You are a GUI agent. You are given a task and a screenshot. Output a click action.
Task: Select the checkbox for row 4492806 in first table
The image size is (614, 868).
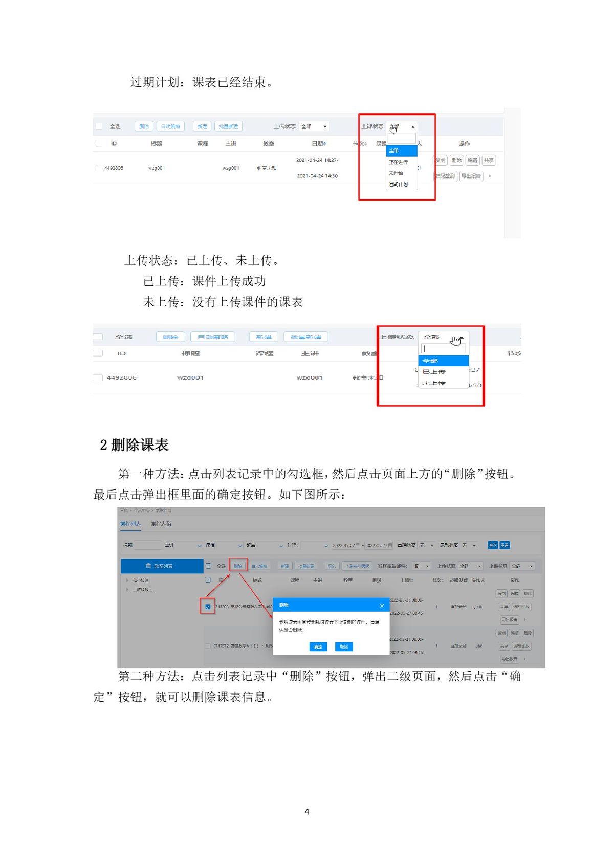coord(99,168)
